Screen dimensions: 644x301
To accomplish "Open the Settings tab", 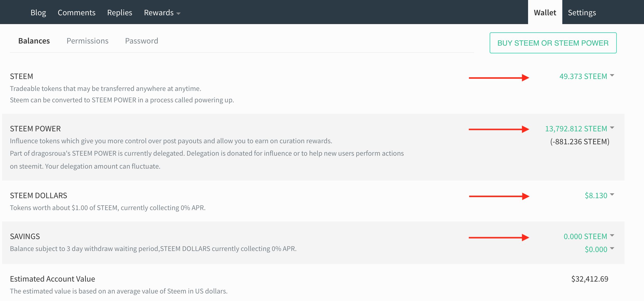I will tap(582, 12).
